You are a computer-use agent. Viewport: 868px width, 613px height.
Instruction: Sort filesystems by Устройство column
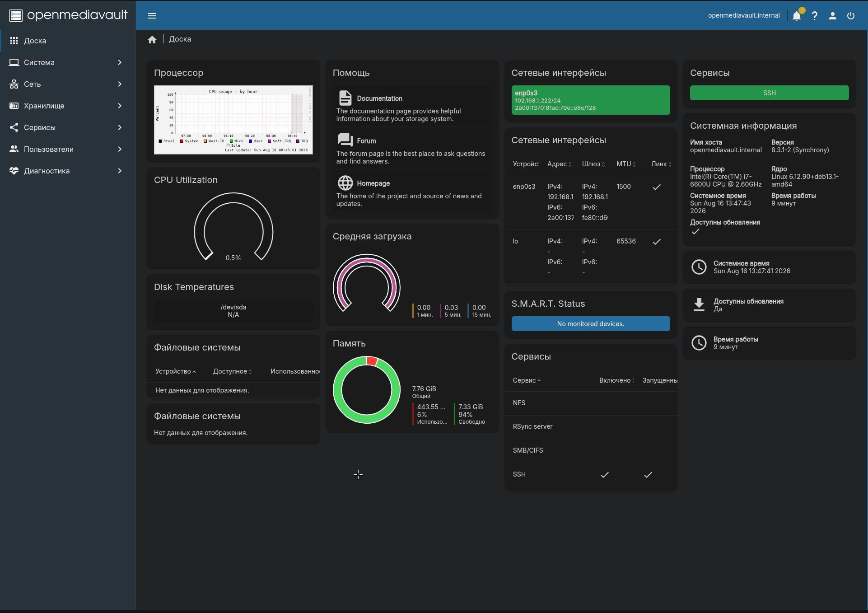(175, 371)
